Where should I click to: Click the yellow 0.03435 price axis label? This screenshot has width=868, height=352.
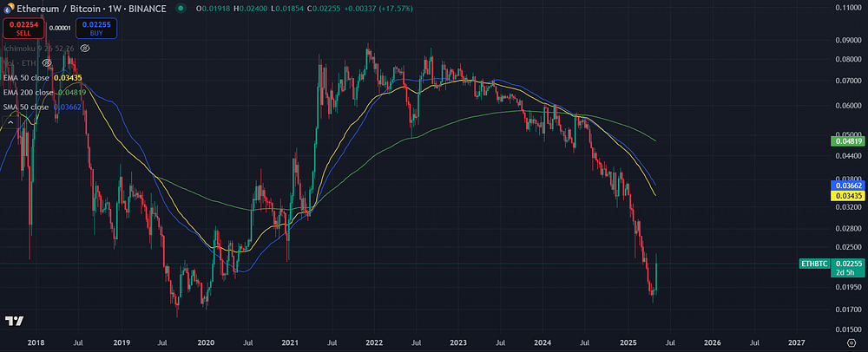tap(848, 196)
